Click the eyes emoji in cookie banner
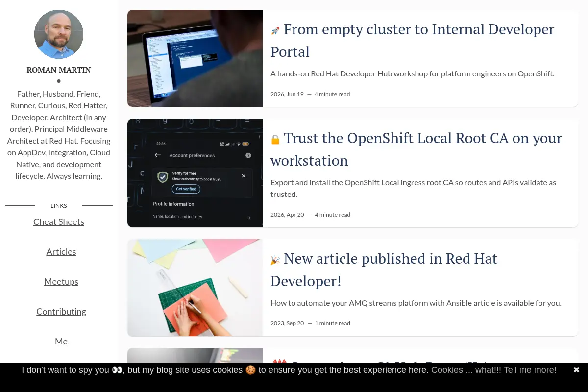This screenshot has height=392, width=588. coord(117,370)
